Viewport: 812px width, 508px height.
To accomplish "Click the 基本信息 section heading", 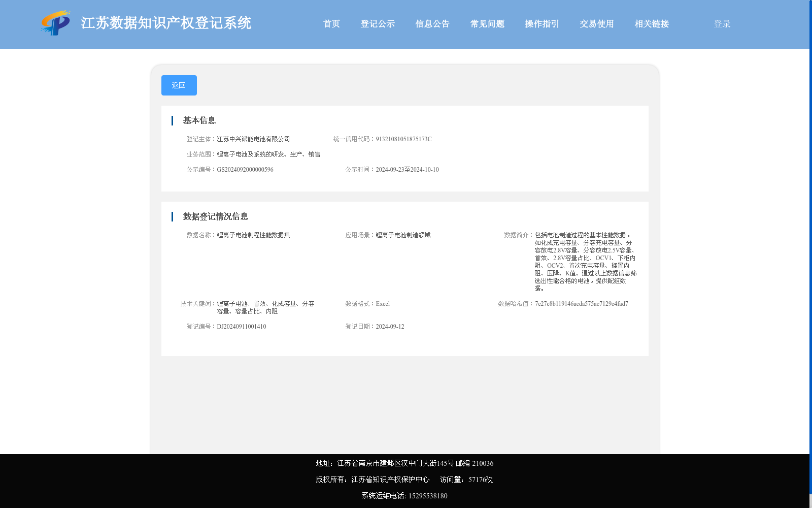I will click(199, 120).
